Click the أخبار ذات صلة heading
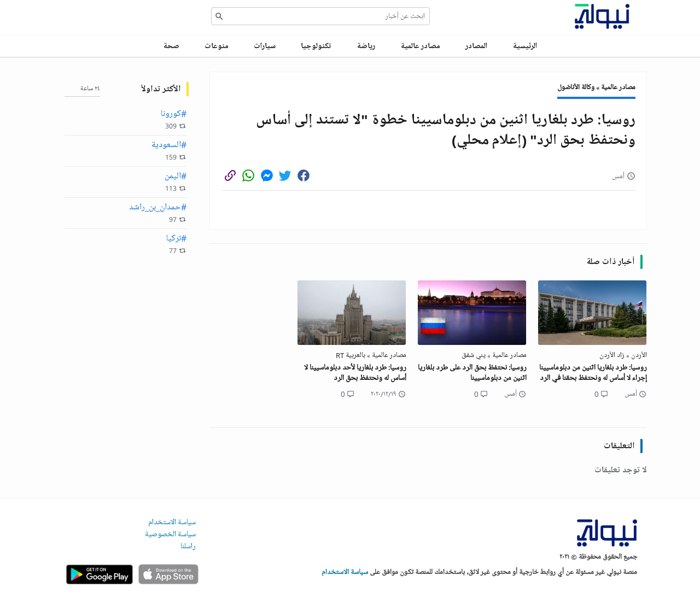 611,261
